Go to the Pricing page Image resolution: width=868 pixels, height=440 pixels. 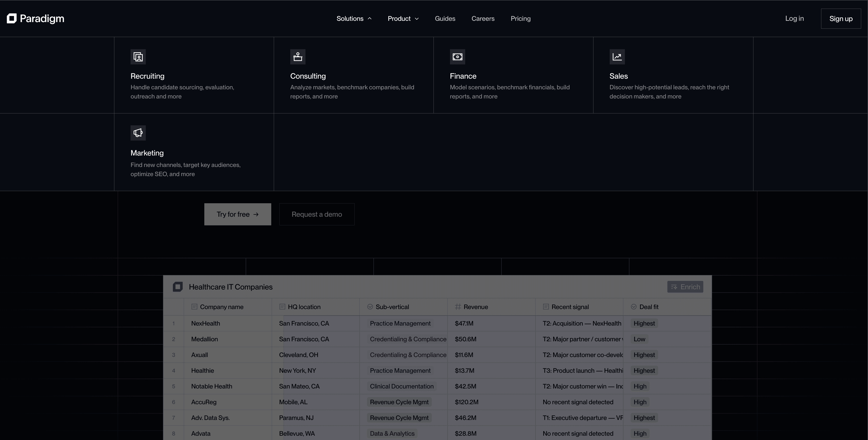click(x=520, y=19)
